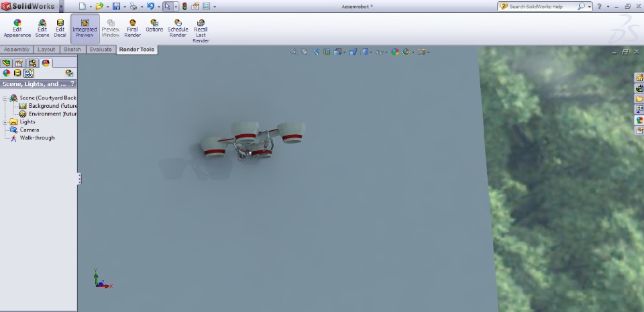Open the View Settings heads-up tool
644x312 pixels.
[421, 52]
